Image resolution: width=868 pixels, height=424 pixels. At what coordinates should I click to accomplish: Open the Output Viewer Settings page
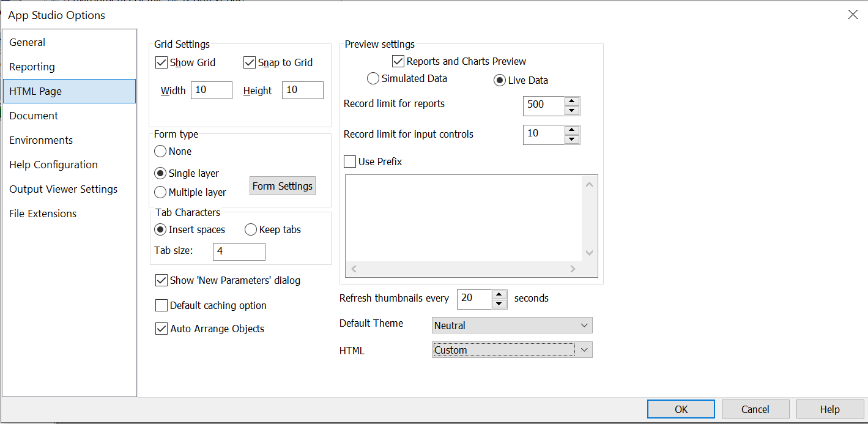pyautogui.click(x=63, y=189)
